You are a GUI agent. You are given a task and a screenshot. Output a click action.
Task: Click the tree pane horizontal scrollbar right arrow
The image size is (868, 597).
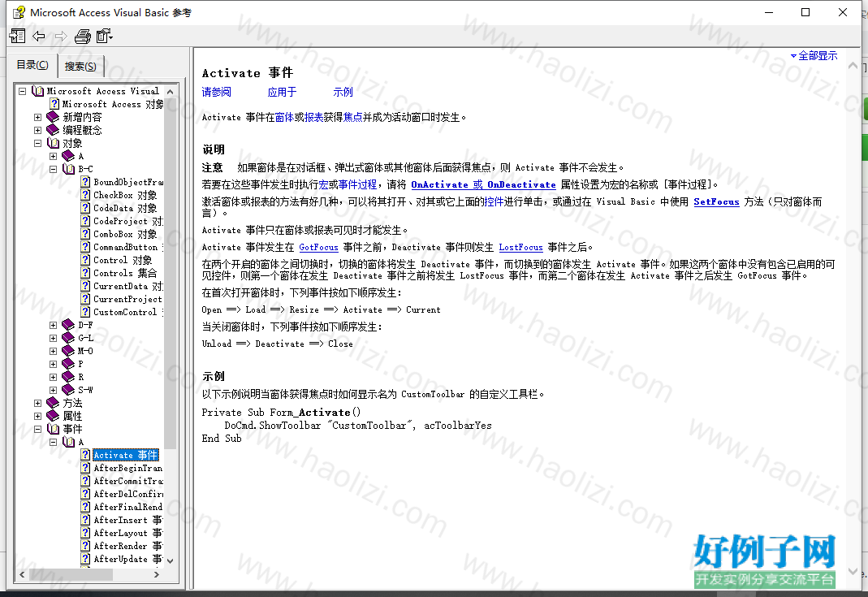(x=157, y=574)
